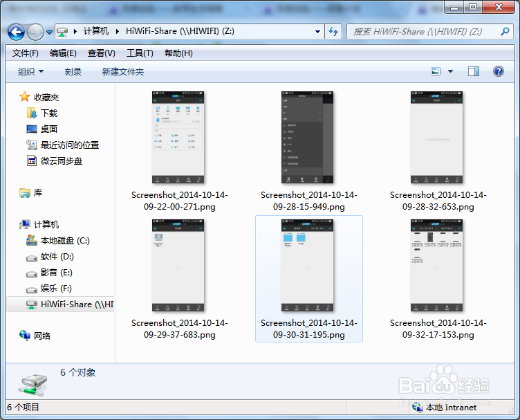Click the network drive icon in address bar
520x420 pixels.
tap(62, 32)
